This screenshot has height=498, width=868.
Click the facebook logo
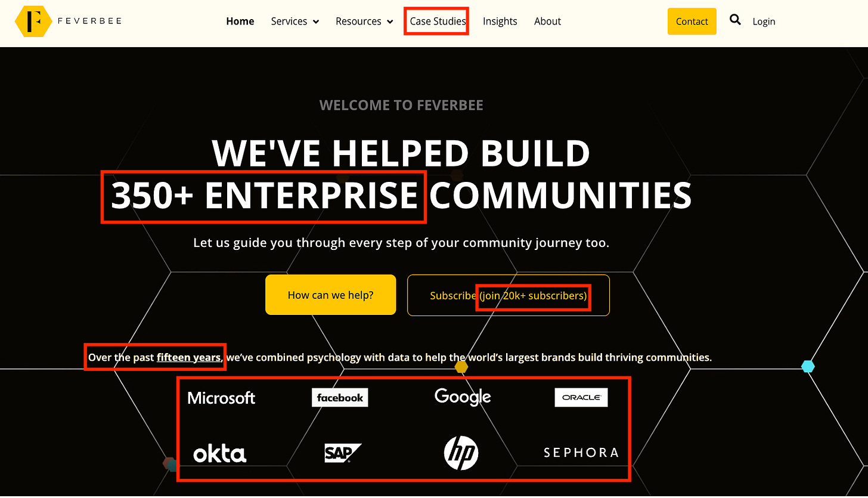[340, 398]
